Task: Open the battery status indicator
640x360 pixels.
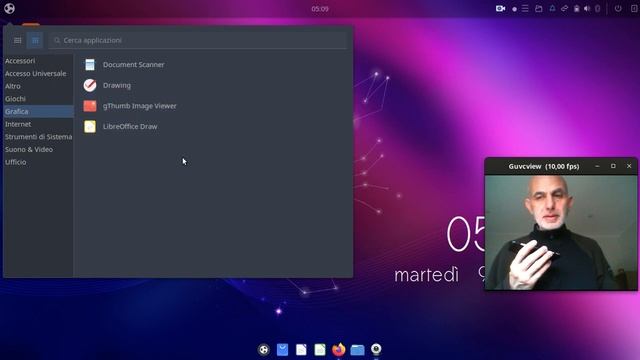Action: pos(577,9)
